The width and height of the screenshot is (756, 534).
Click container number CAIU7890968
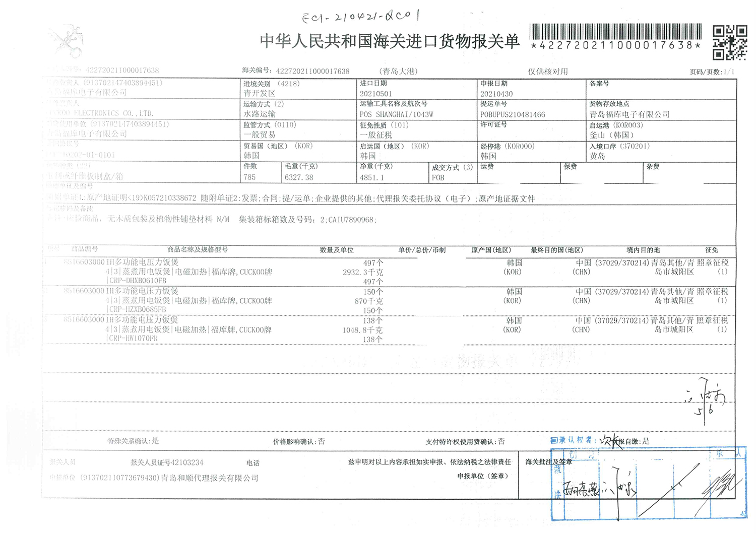point(351,219)
